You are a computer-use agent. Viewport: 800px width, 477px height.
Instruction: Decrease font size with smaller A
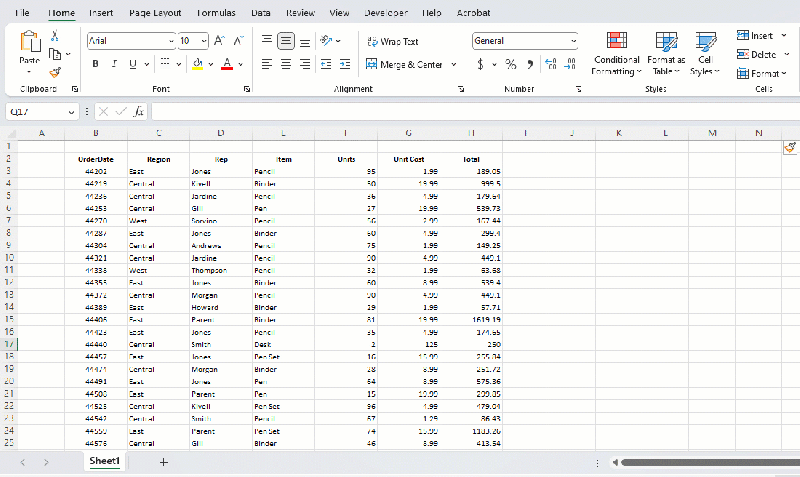[x=238, y=41]
